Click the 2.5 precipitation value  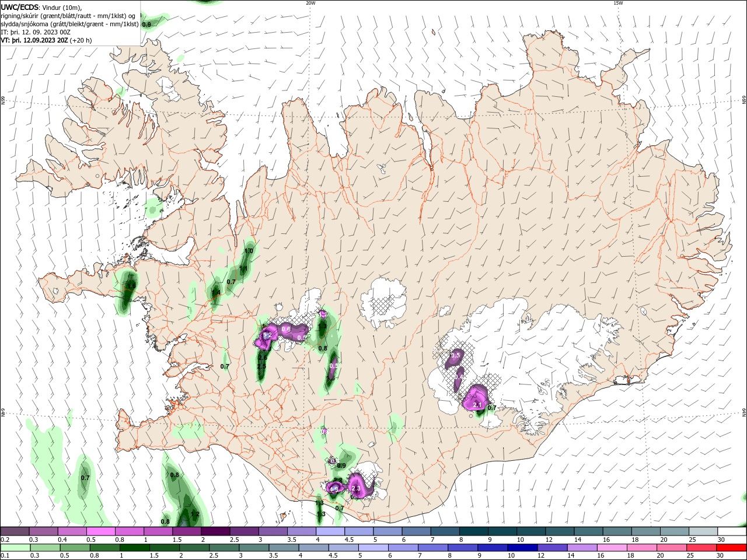[x=261, y=366]
